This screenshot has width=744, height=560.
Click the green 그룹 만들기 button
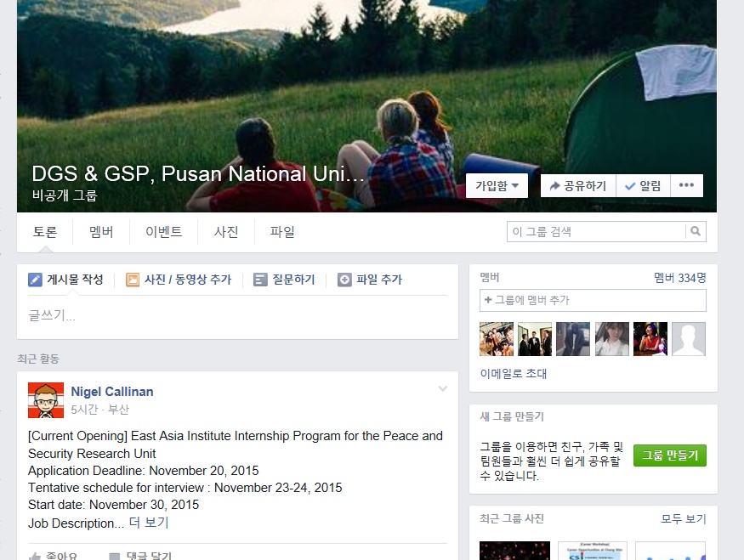pyautogui.click(x=669, y=455)
